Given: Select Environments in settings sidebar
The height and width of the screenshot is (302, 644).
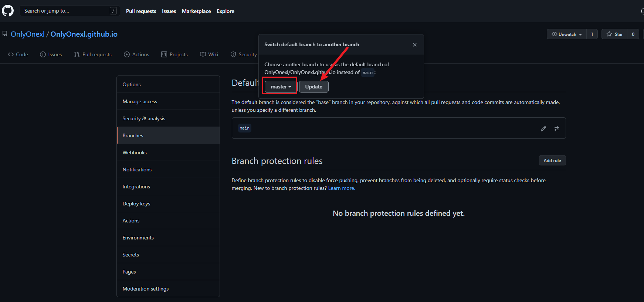Looking at the screenshot, I should pos(168,238).
